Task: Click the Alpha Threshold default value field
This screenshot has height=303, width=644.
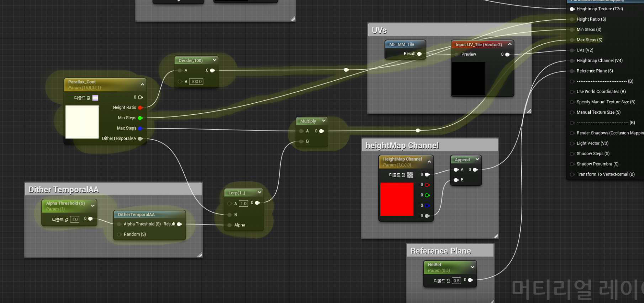Action: [75, 219]
